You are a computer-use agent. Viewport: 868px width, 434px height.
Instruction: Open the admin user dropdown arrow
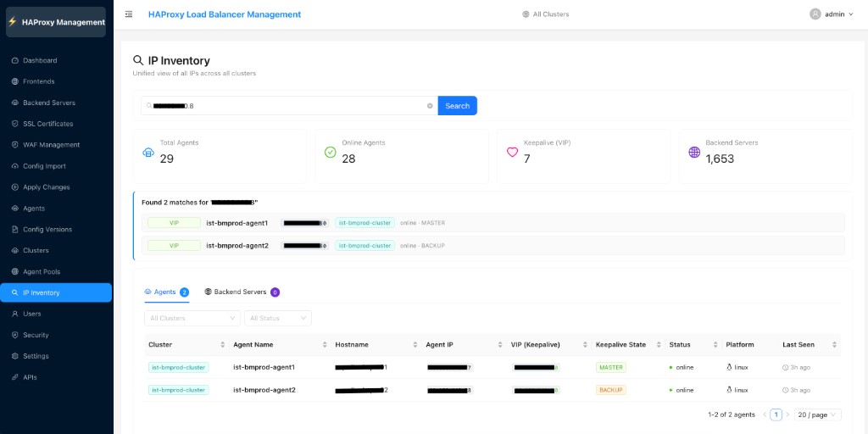pos(851,14)
